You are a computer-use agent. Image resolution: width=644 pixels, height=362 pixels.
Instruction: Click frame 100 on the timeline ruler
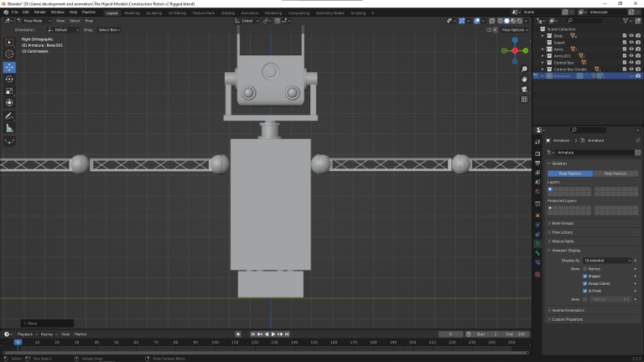pos(215,342)
